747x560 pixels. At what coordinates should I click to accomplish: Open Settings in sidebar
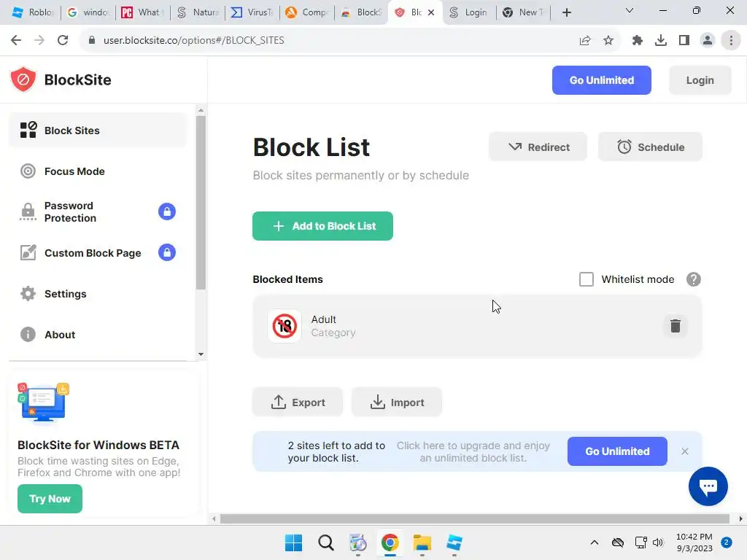click(98, 294)
